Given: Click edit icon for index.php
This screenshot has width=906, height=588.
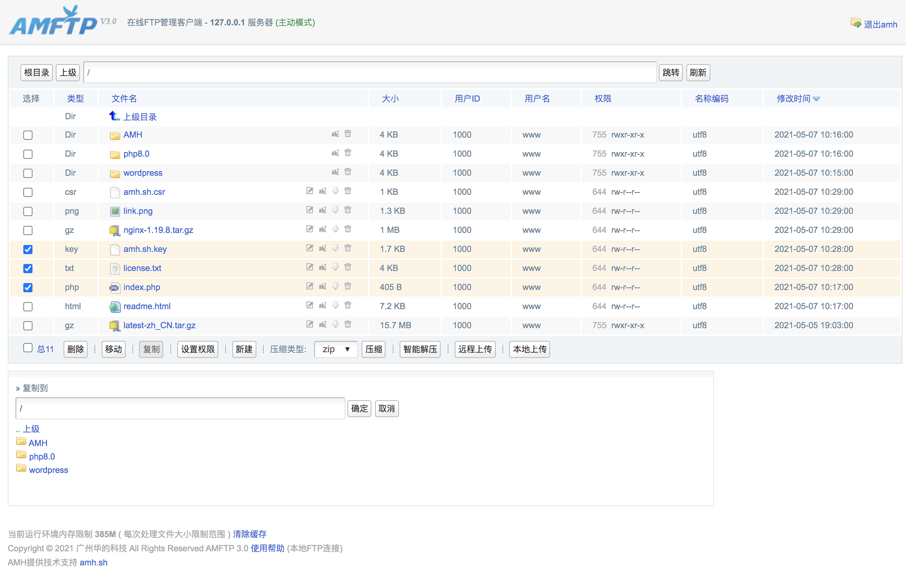Looking at the screenshot, I should pos(310,286).
